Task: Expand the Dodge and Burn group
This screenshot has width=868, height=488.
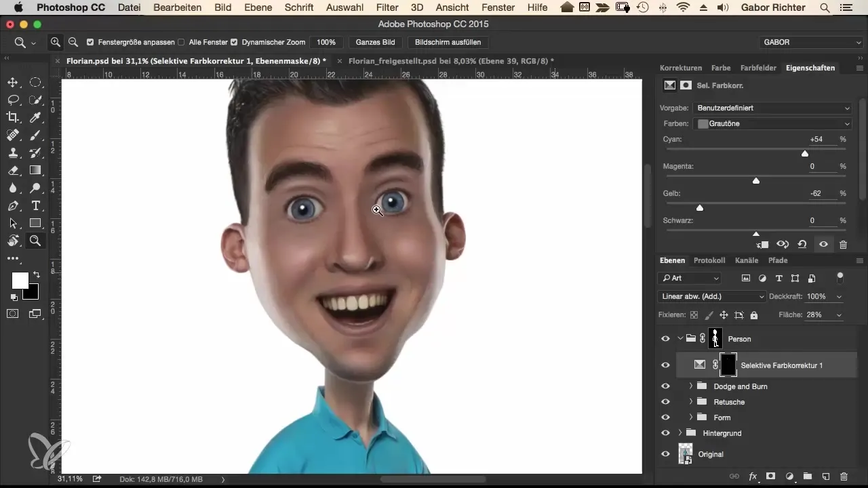Action: pyautogui.click(x=690, y=386)
